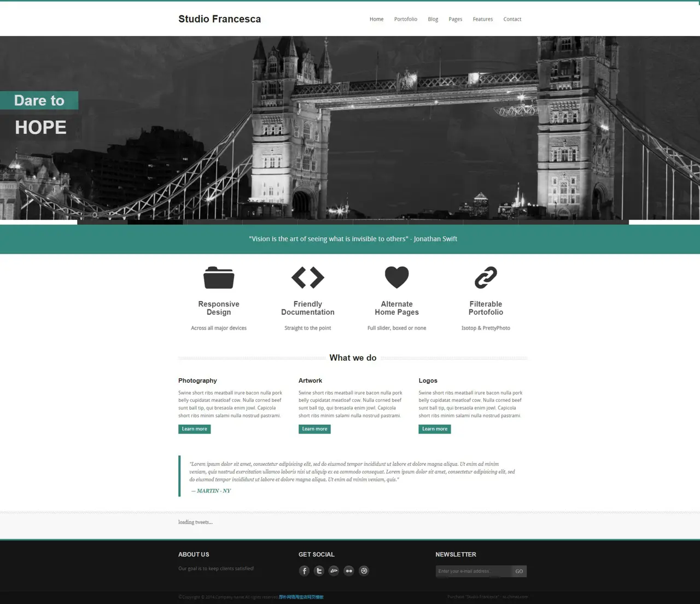Click the newsletter email address field
The width and height of the screenshot is (700, 604).
[471, 571]
